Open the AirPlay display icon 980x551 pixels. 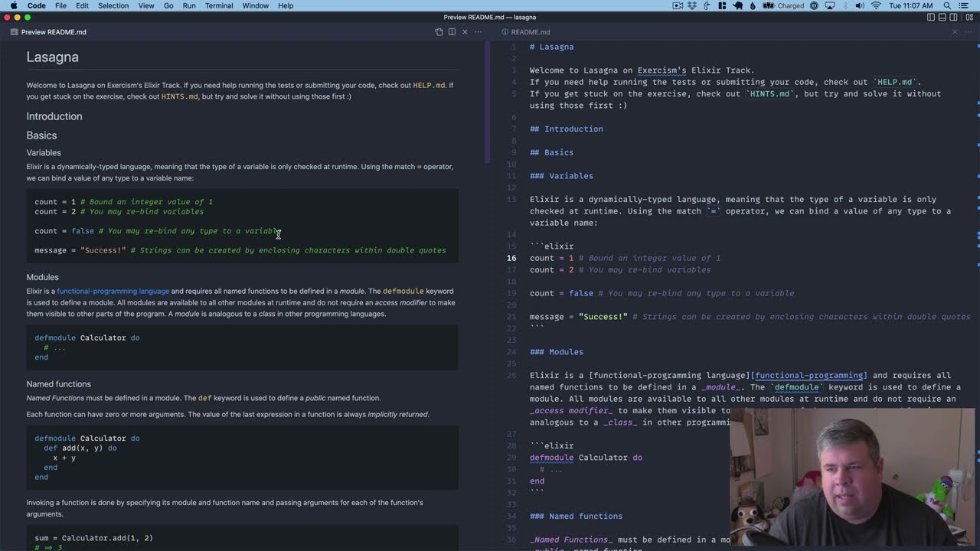[x=829, y=5]
